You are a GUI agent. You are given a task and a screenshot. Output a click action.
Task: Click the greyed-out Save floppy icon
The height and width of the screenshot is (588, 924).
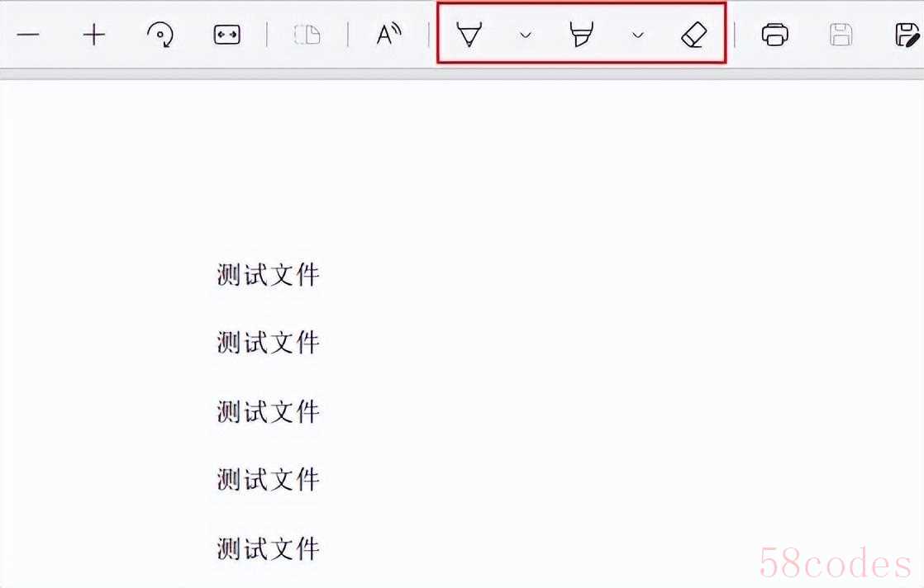(x=841, y=35)
